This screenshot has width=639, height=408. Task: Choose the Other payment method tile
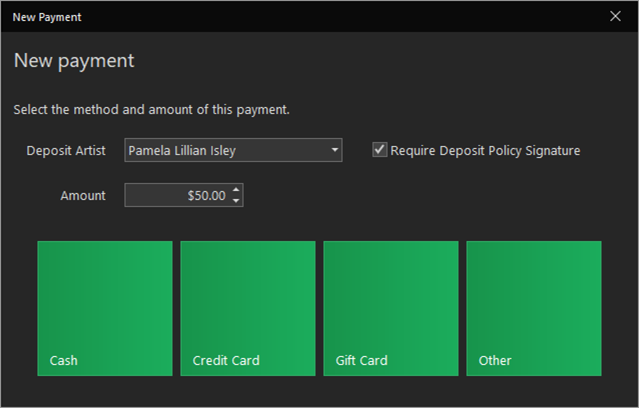[534, 308]
